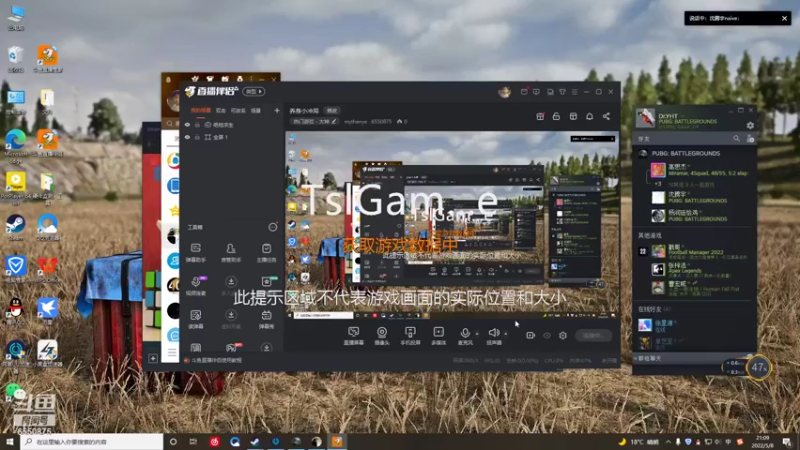Click the padlock icon above the preview
Screen dimensions: 800x450
point(556,116)
